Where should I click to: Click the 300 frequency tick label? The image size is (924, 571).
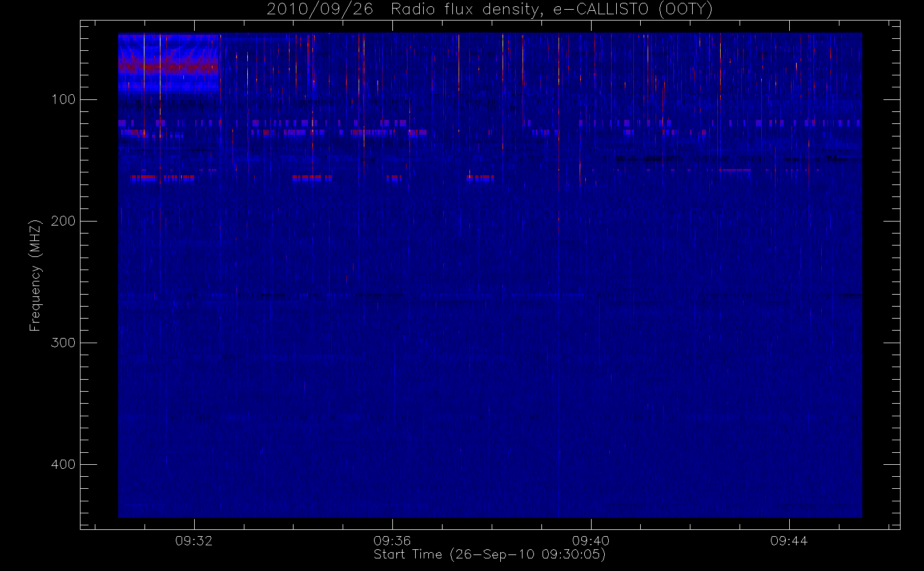(63, 343)
